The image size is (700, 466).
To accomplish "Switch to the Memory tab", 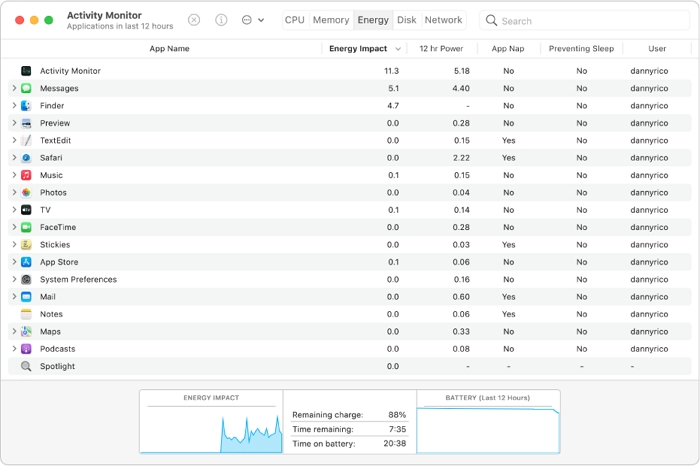I will click(331, 20).
